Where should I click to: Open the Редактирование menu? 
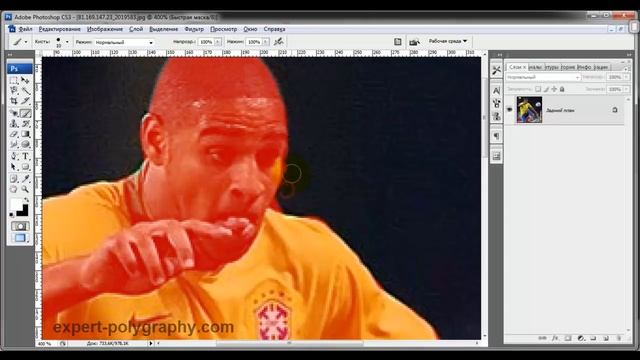(x=60, y=29)
